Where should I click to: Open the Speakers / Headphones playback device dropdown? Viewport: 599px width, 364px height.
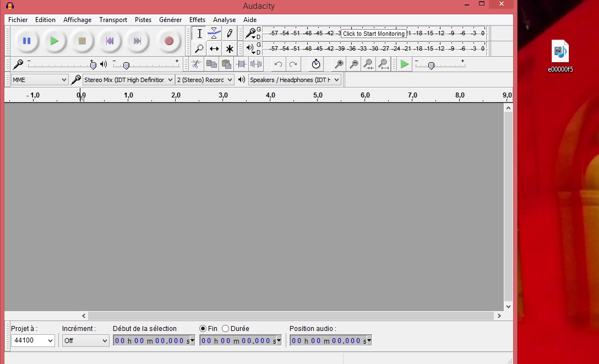point(294,80)
